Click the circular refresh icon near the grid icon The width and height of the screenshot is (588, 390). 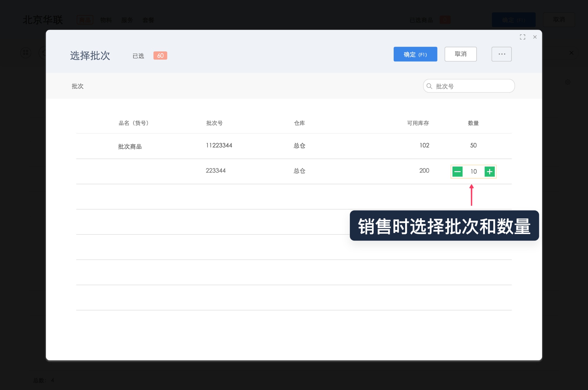tap(44, 53)
